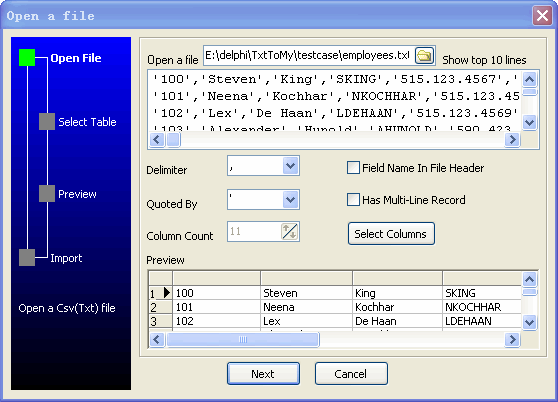Click the raw text line starting '100'
This screenshot has width=558, height=402.
pos(336,79)
